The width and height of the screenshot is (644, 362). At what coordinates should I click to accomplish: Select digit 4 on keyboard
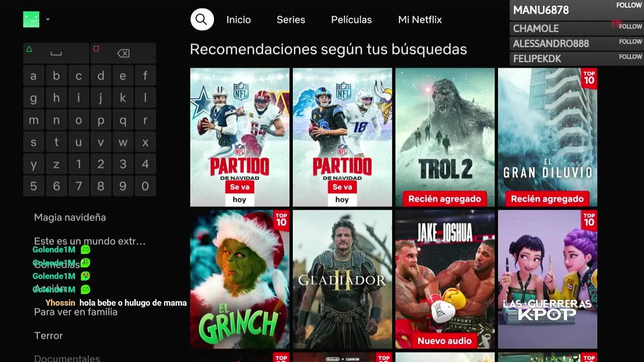pos(145,164)
